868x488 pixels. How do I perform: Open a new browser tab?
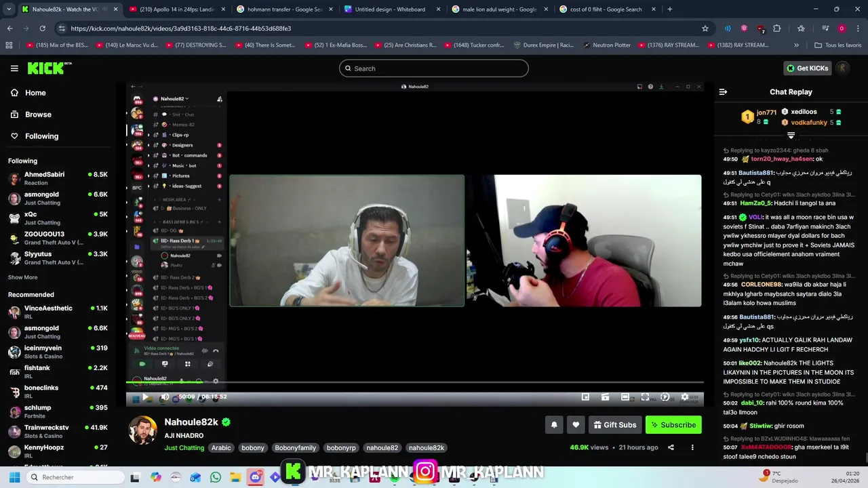(669, 9)
